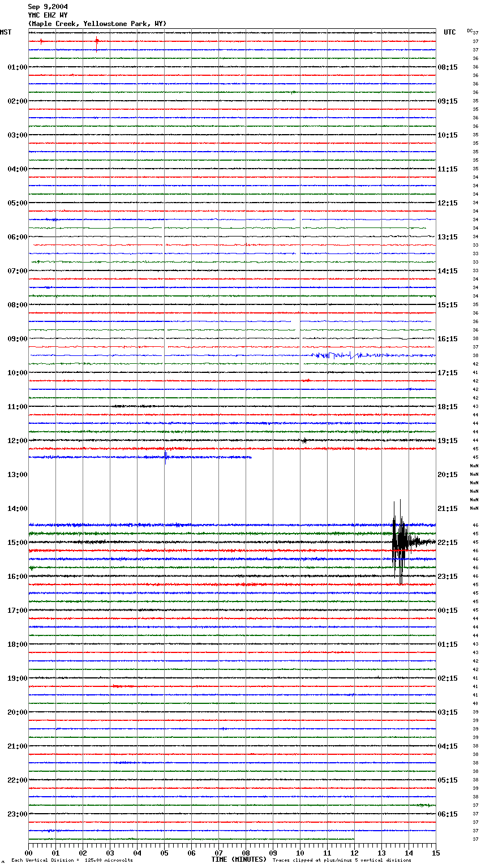Click the 'DC' column header
Viewport: 481px width, 868px height.
coord(470,31)
